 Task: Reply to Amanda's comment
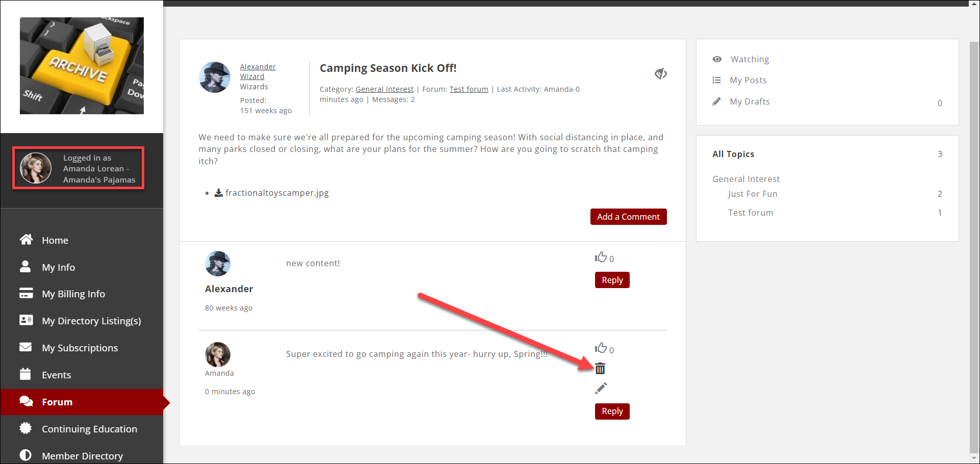click(x=612, y=411)
